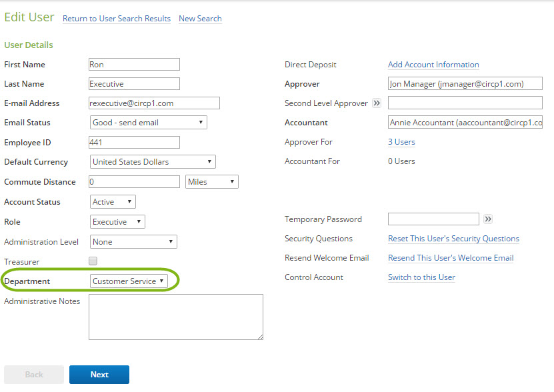Click Switch to this User link
This screenshot has width=554, height=392.
421,277
